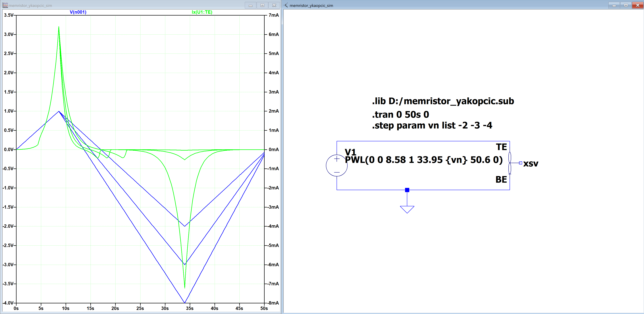Select the memristor U1 component symbol
The image size is (644, 314).
[x=510, y=163]
